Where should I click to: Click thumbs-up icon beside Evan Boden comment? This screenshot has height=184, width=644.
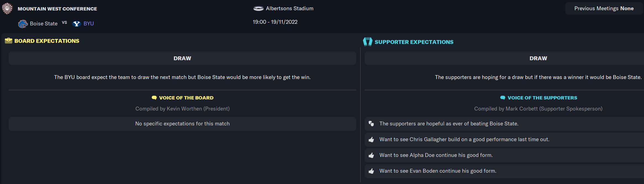(371, 171)
